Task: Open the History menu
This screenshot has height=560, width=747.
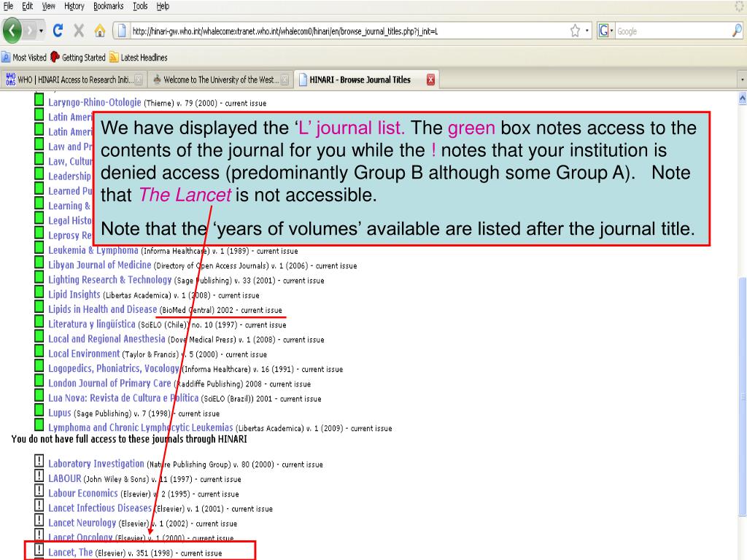Action: pos(74,6)
